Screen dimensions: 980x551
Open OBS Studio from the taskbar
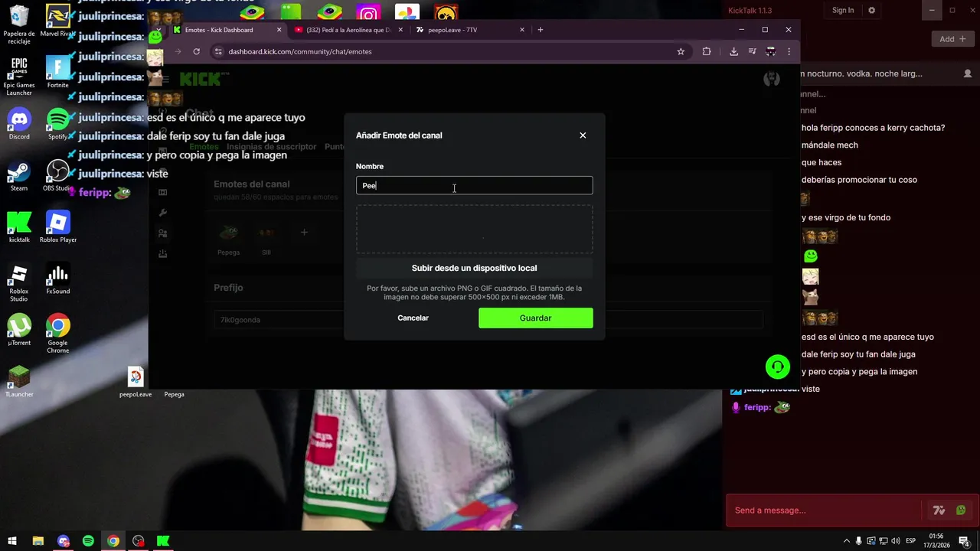(x=138, y=541)
